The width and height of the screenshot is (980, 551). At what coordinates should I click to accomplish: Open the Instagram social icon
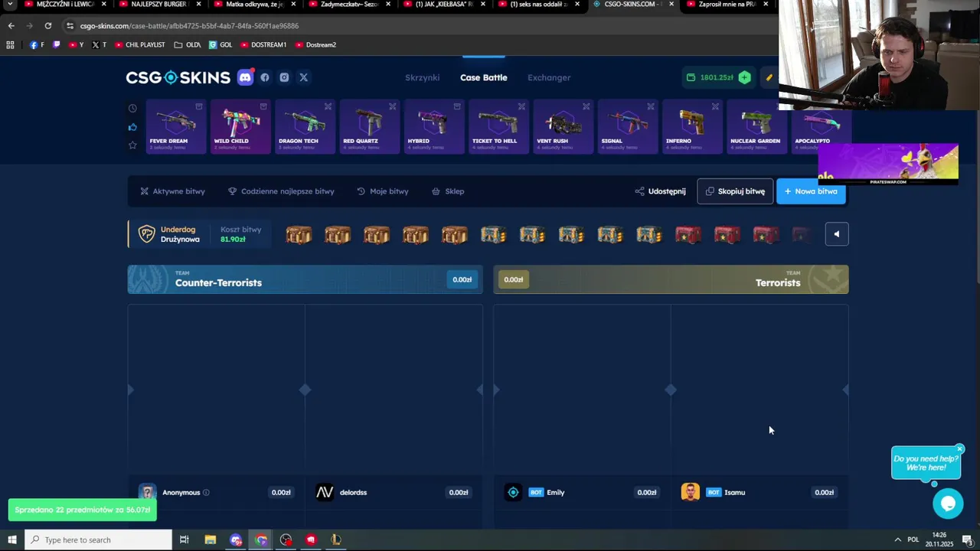284,77
